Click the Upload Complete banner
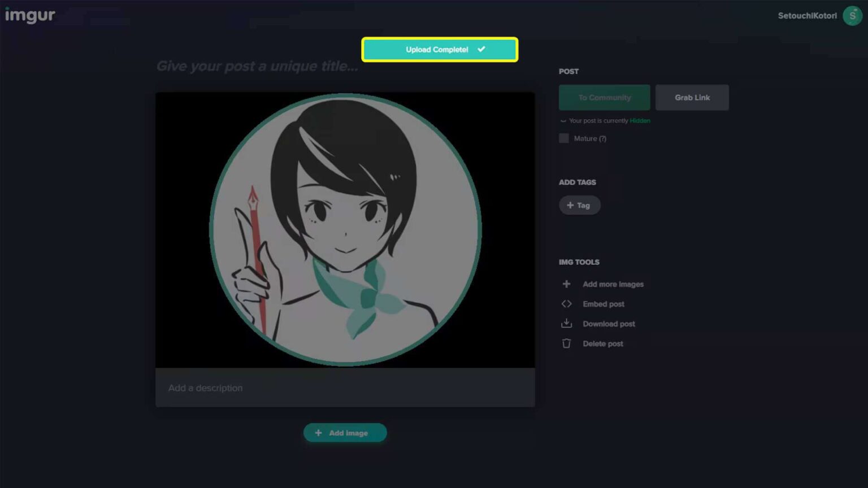This screenshot has height=488, width=868. click(440, 49)
